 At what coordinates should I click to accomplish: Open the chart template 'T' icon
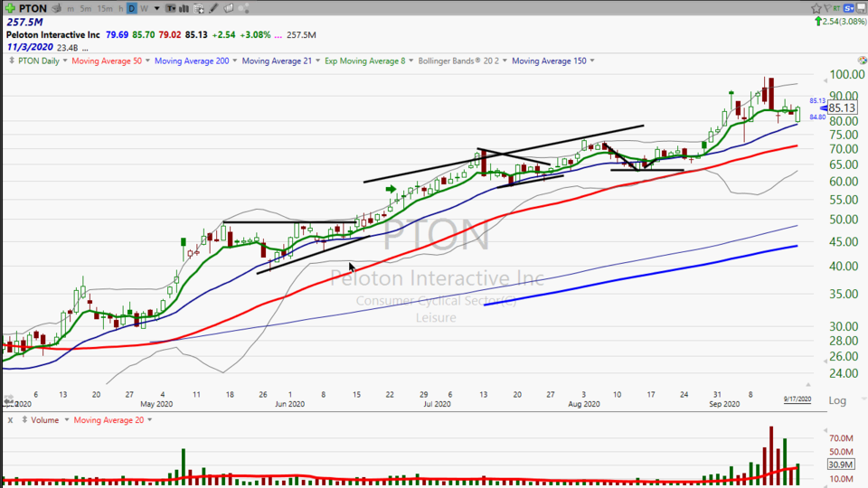171,8
